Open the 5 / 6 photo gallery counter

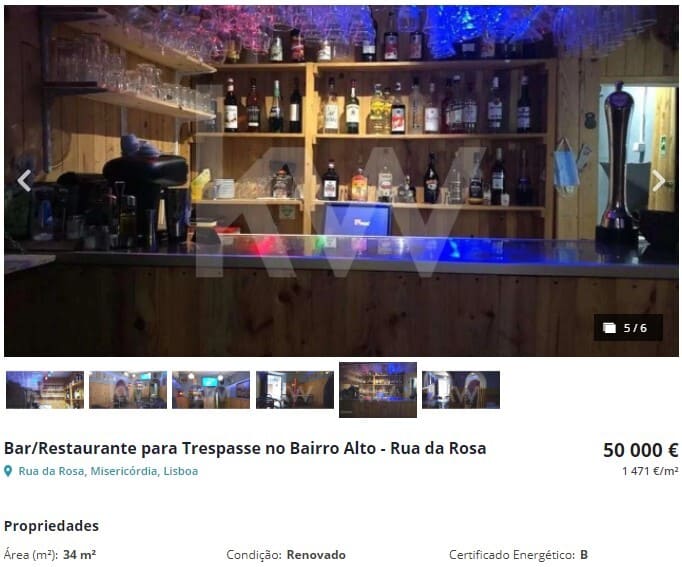[x=628, y=327]
